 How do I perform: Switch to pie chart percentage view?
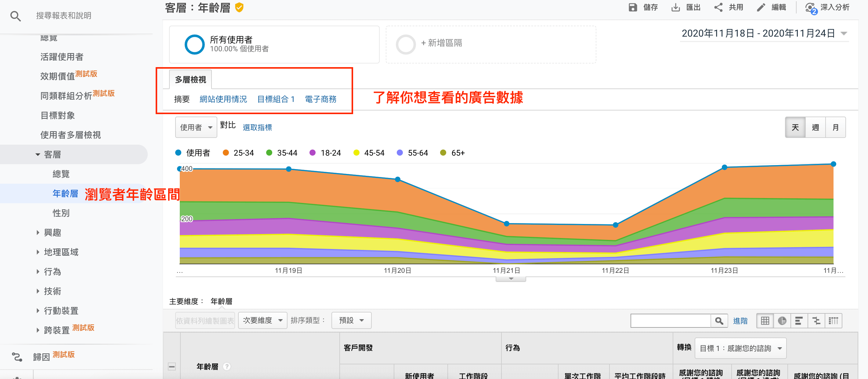(x=782, y=321)
